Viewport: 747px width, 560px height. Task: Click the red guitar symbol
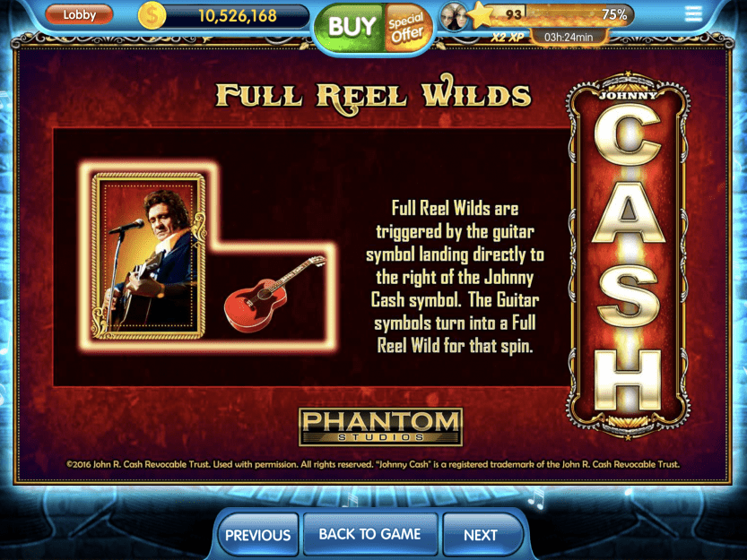274,294
